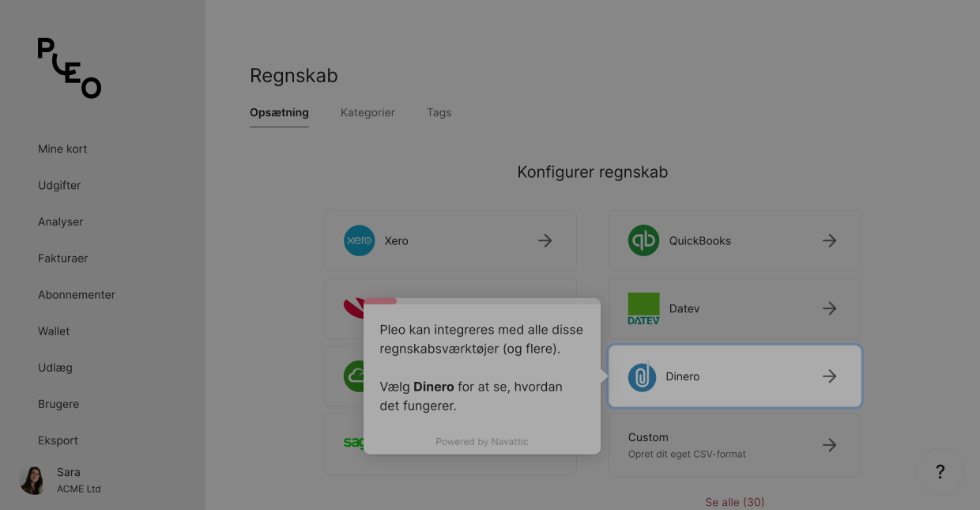
Task: Click Opret dit eget CSV-format text
Action: pos(687,454)
